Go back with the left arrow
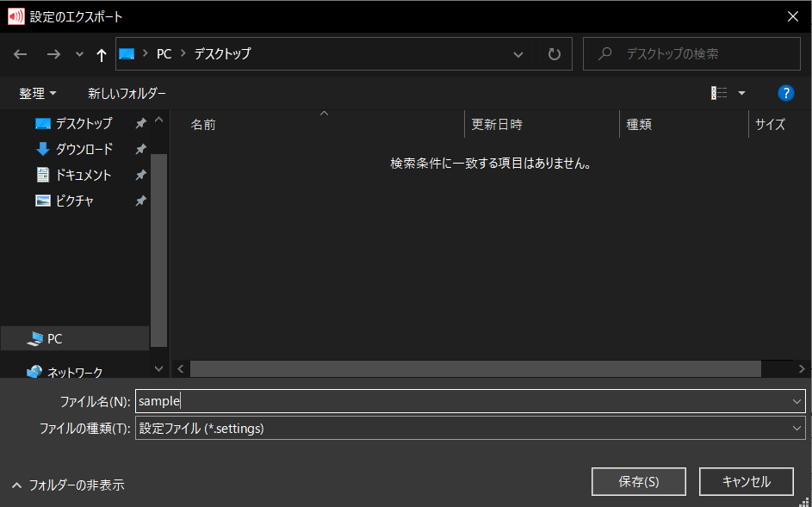Image resolution: width=812 pixels, height=507 pixels. click(x=20, y=54)
